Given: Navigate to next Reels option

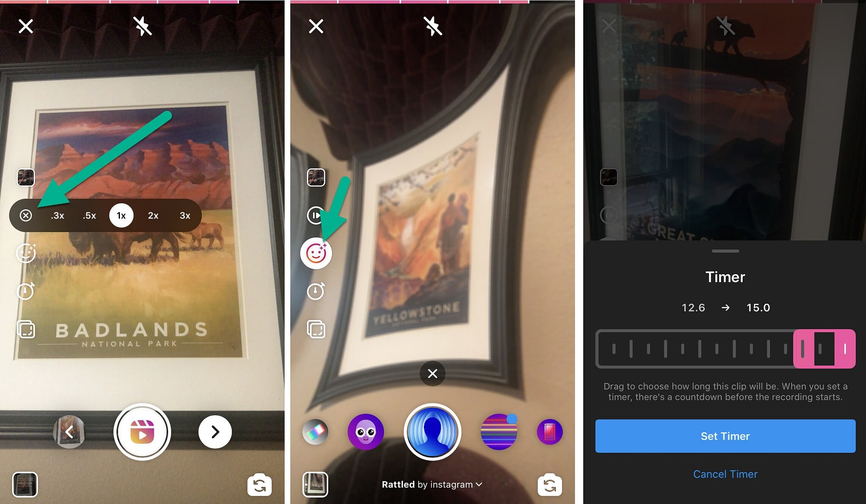Looking at the screenshot, I should point(214,431).
